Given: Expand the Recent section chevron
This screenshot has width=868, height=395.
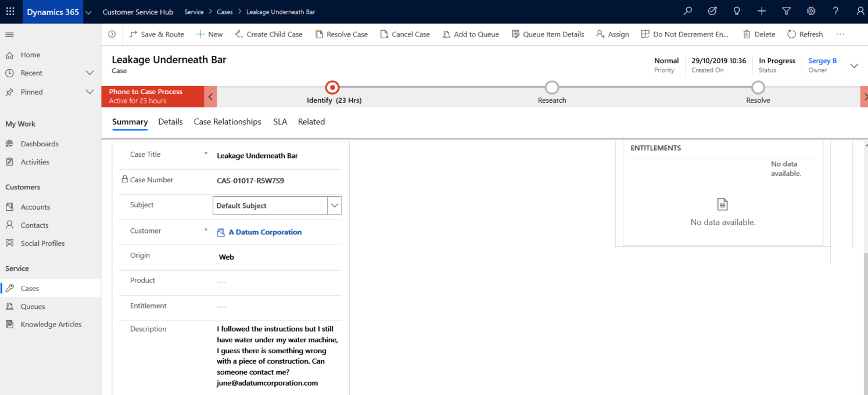Looking at the screenshot, I should (89, 73).
